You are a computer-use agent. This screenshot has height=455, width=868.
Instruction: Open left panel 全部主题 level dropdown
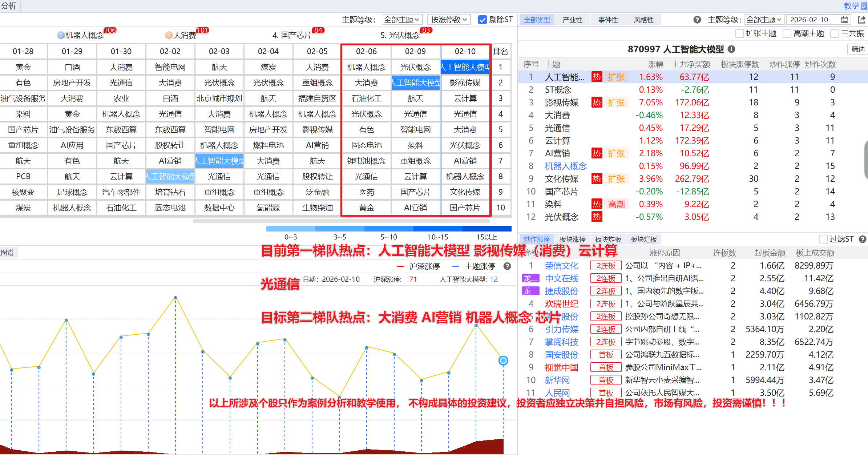tap(401, 20)
